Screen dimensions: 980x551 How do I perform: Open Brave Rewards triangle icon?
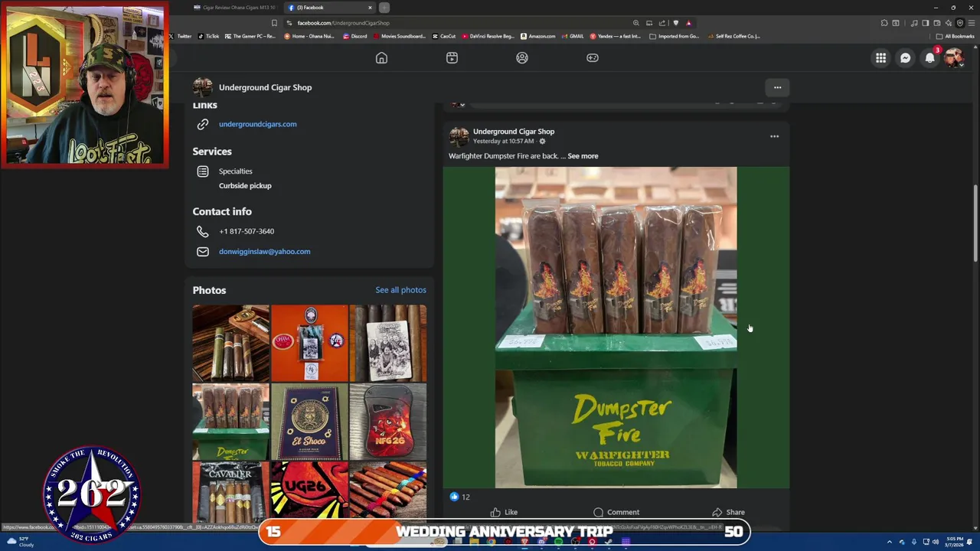[688, 23]
